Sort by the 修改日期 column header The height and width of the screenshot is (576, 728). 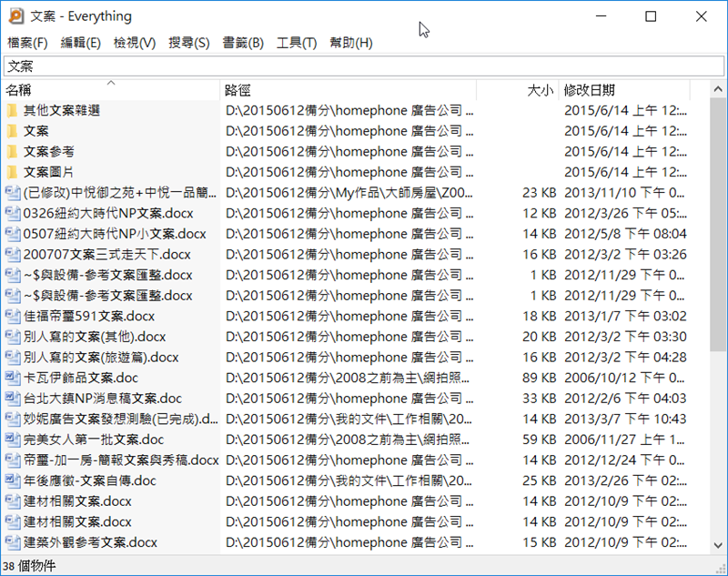[x=624, y=90]
